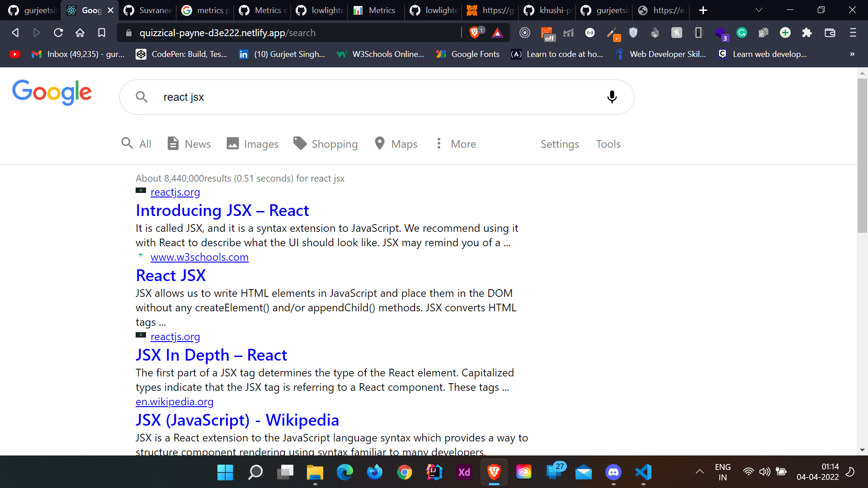Viewport: 868px width, 488px height.
Task: Open the Grammarly extension icon
Action: click(x=742, y=33)
